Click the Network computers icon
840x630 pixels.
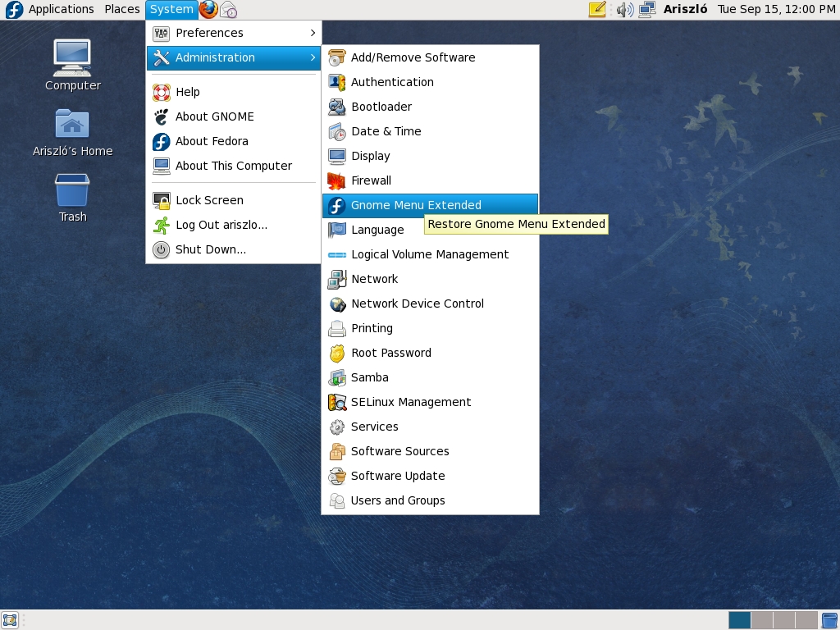click(337, 279)
